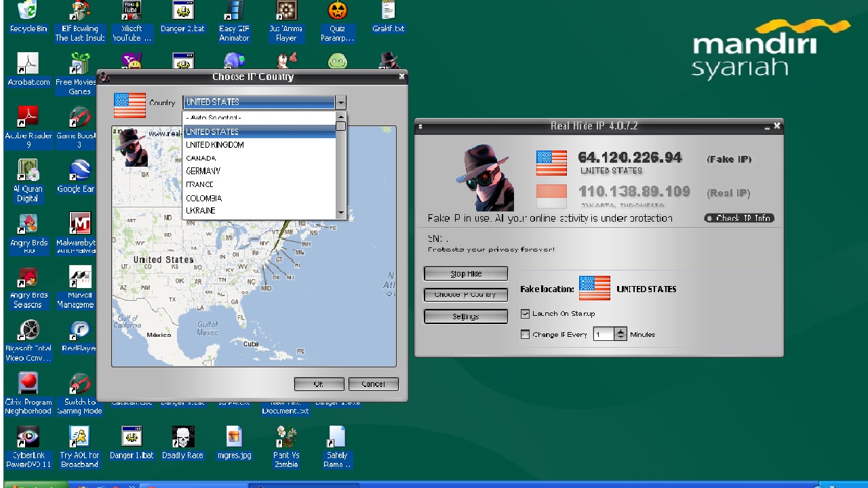Select CANADA in country list
The width and height of the screenshot is (868, 488).
tap(259, 158)
